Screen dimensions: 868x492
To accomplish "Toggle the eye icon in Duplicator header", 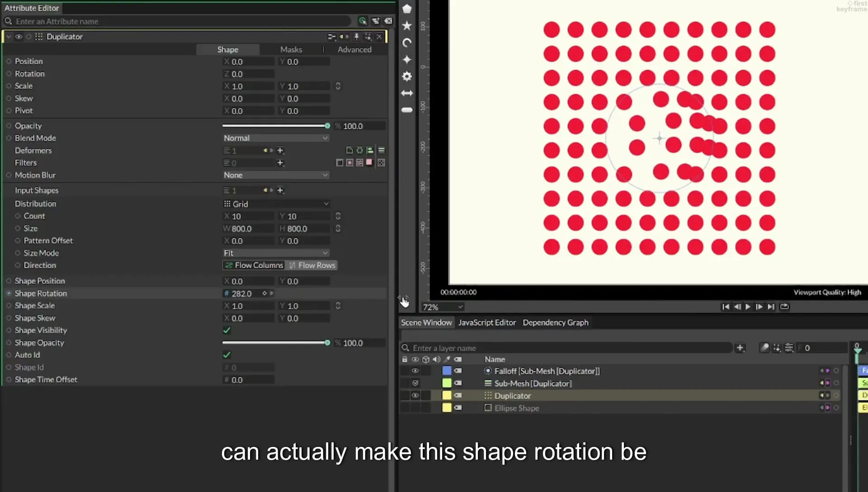I will pos(19,37).
